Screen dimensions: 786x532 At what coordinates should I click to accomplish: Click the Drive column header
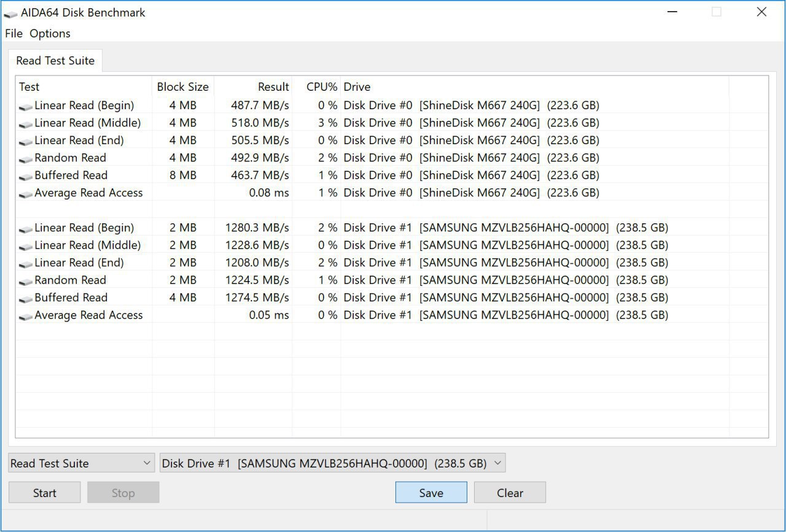(534, 87)
